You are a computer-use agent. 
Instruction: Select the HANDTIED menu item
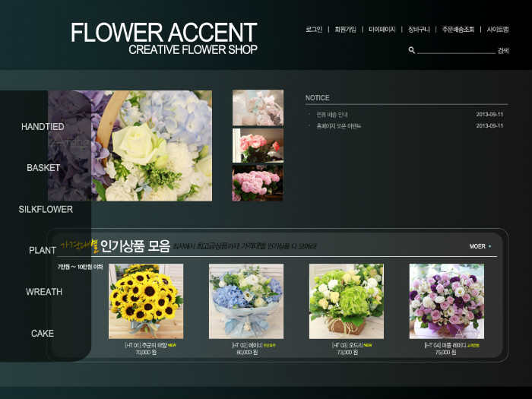click(43, 127)
